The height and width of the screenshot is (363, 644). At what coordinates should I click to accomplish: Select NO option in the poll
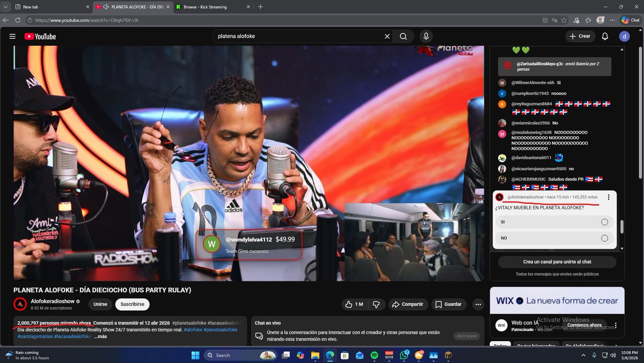coord(554,238)
